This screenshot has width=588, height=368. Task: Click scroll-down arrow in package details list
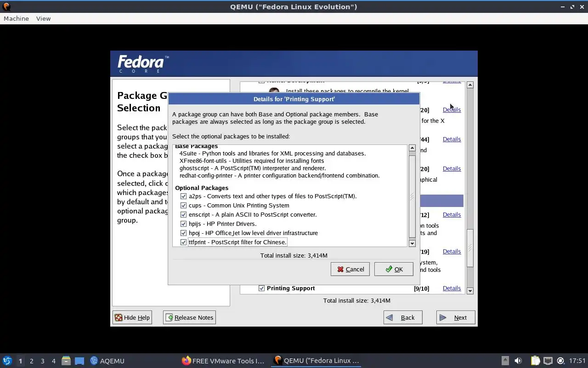(x=412, y=243)
